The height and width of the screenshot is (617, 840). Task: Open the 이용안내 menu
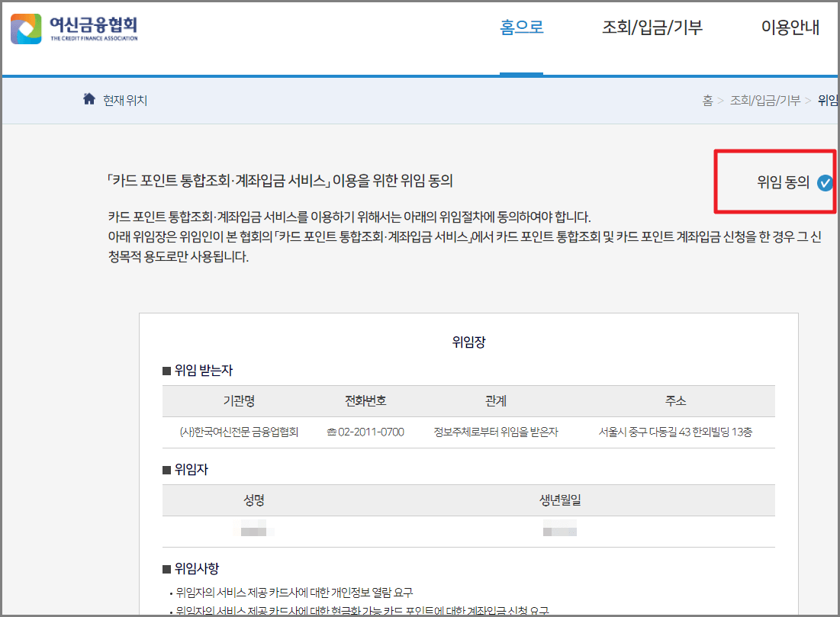pos(790,27)
